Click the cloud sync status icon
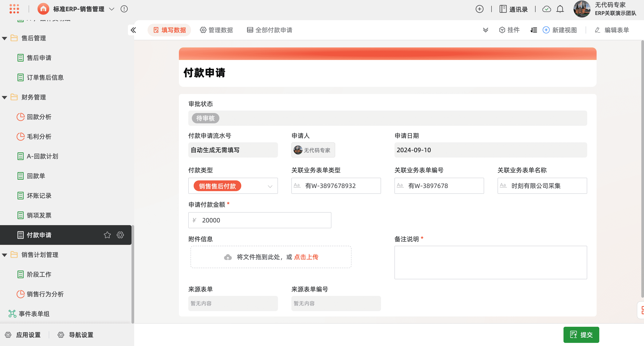This screenshot has width=644, height=346. point(547,9)
